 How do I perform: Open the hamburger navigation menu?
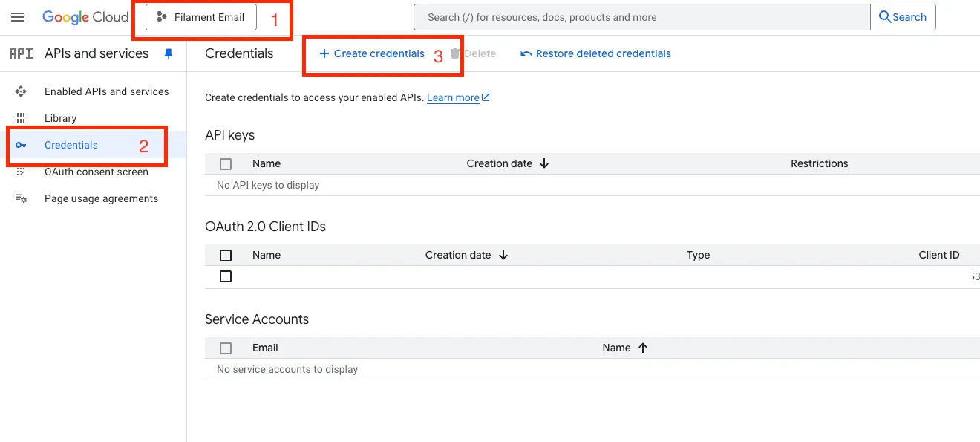pos(18,17)
